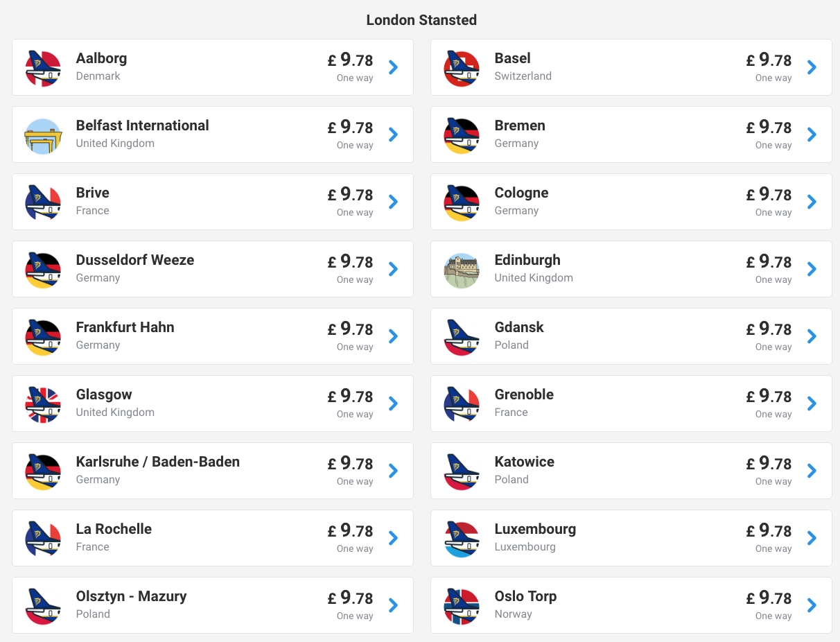Open the chevron arrow for Dusseldorf Weeze
840x642 pixels.
(394, 269)
